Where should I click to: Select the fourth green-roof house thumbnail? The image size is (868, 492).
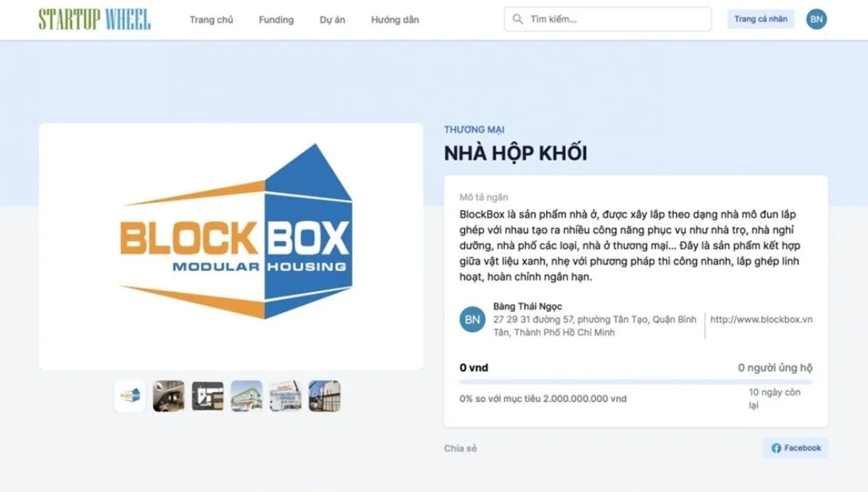tap(246, 396)
